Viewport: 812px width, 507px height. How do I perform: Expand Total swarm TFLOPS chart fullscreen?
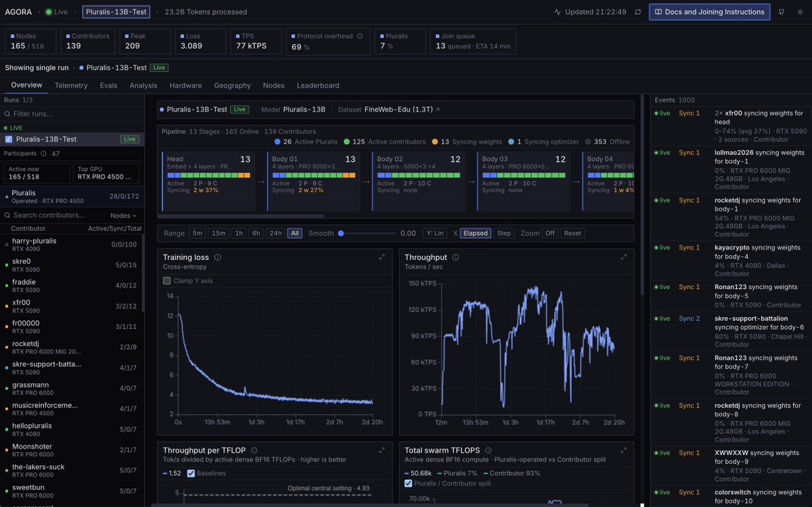coord(623,450)
